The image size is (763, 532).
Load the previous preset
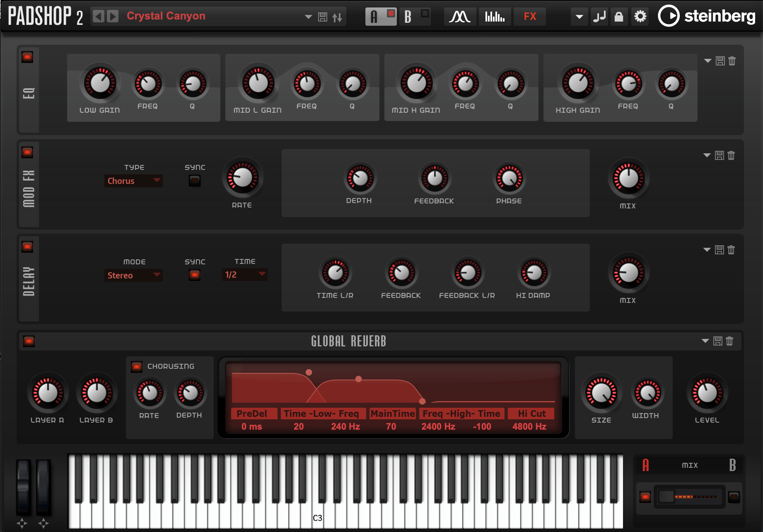[98, 16]
